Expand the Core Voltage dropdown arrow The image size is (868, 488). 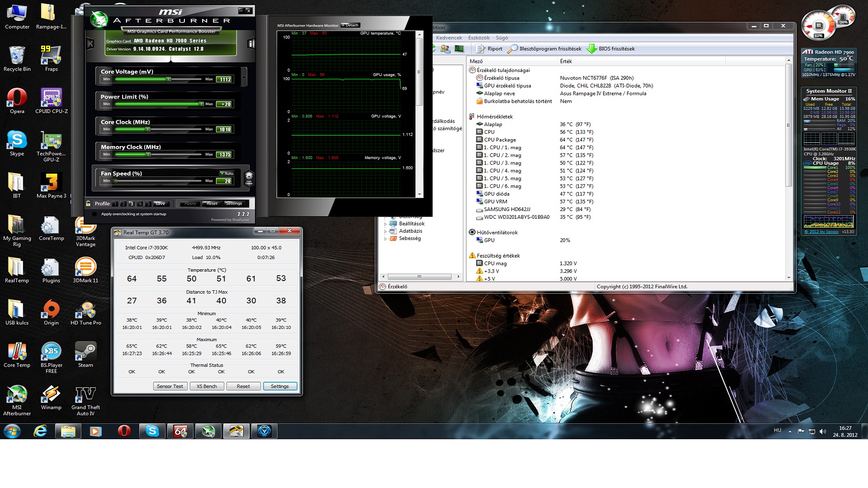(x=244, y=77)
